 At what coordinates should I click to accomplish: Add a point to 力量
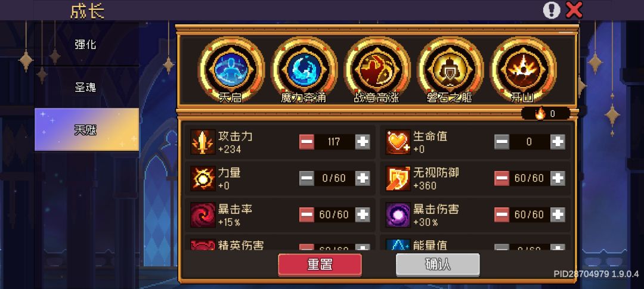click(x=363, y=179)
